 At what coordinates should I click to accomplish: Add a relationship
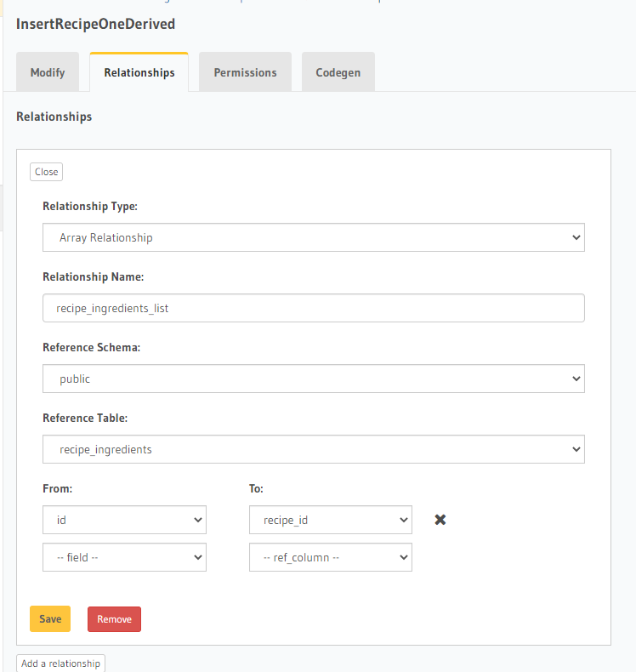click(x=61, y=663)
